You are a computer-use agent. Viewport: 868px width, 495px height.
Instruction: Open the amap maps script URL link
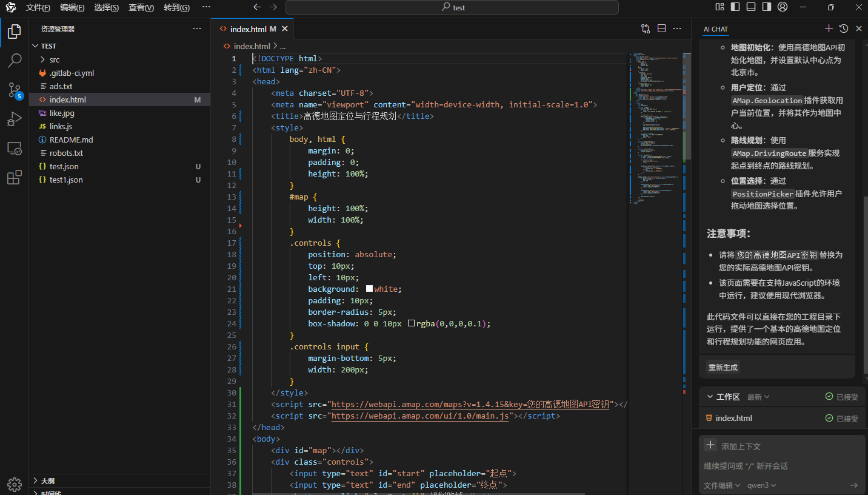(470, 404)
